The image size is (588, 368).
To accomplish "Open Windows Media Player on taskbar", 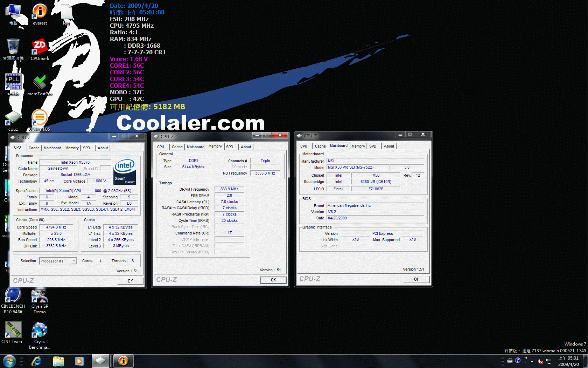I will 79,361.
